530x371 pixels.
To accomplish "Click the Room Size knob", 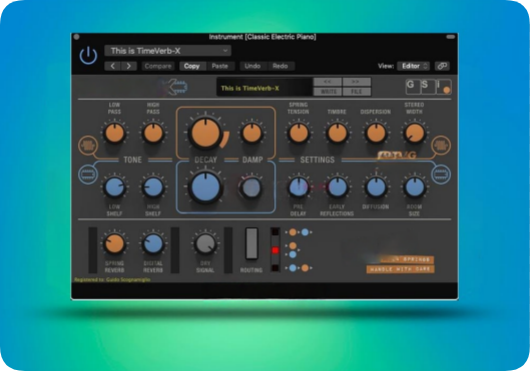I will pyautogui.click(x=414, y=187).
